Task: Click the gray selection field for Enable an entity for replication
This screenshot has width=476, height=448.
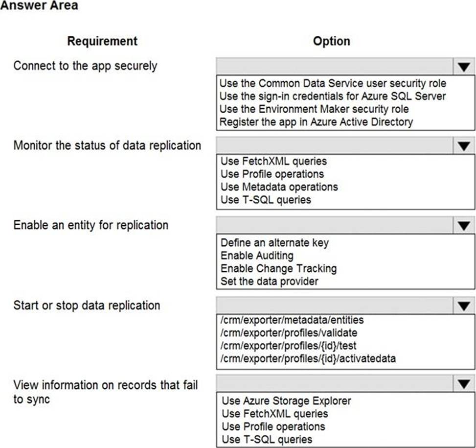Action: pos(335,225)
